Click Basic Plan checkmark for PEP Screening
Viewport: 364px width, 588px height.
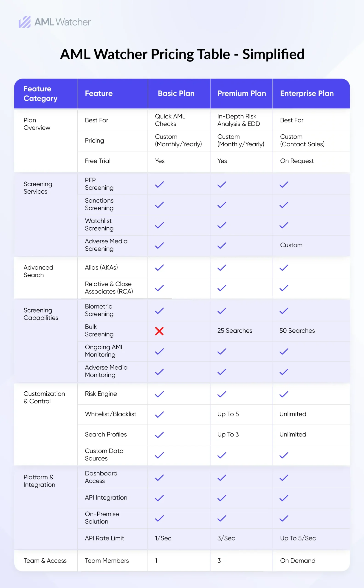point(159,184)
